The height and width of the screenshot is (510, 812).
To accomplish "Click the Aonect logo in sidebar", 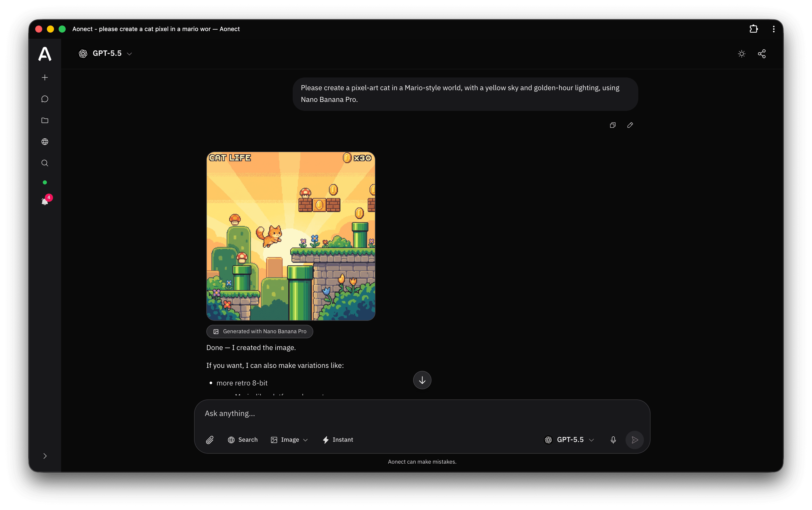I will pos(45,54).
